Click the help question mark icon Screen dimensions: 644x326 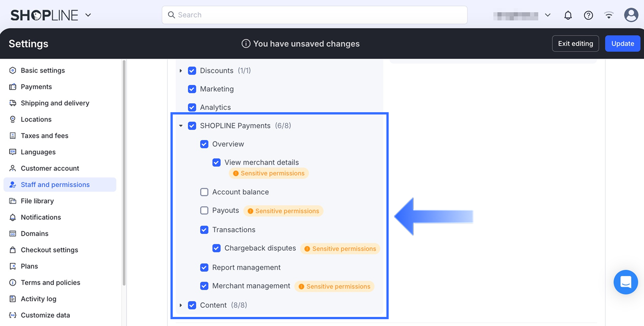[588, 15]
